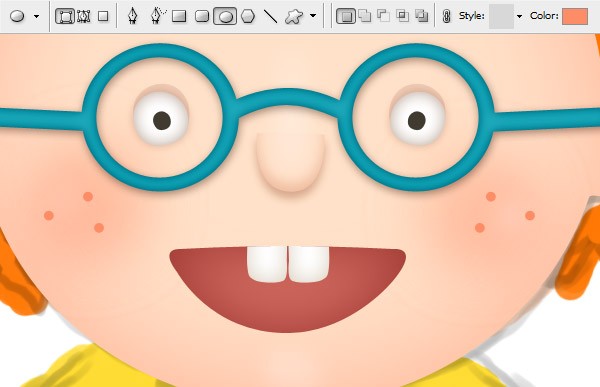Enable Paths mode
600x387 pixels.
click(84, 16)
